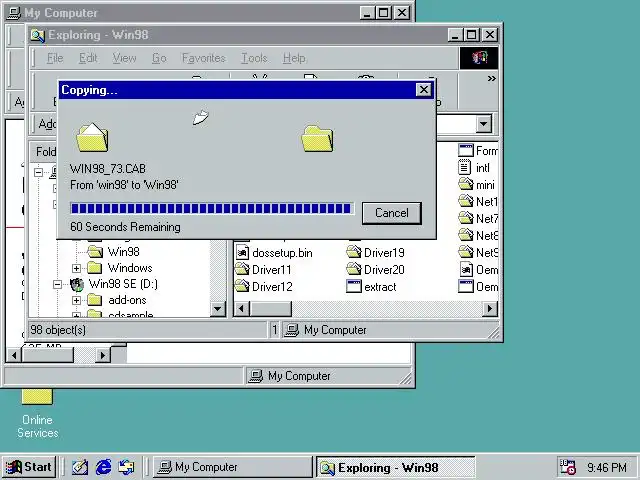
Task: Click Show Desktop Quick Launch icon
Action: click(x=80, y=467)
